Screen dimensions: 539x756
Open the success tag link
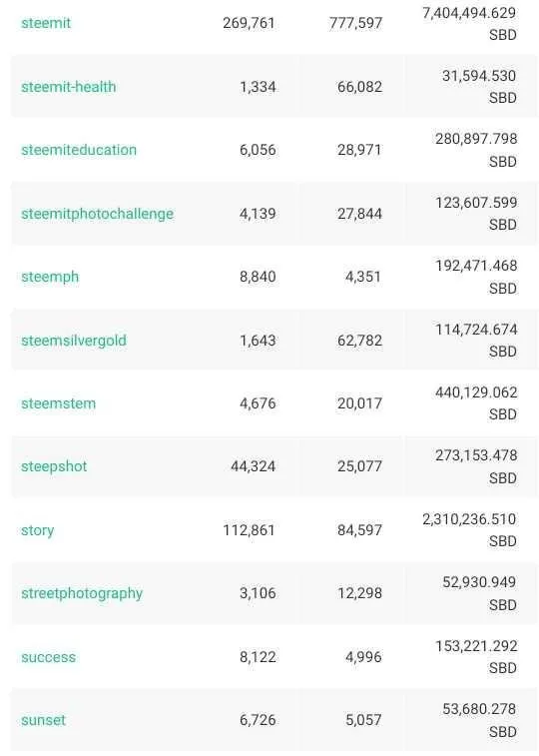click(x=48, y=657)
